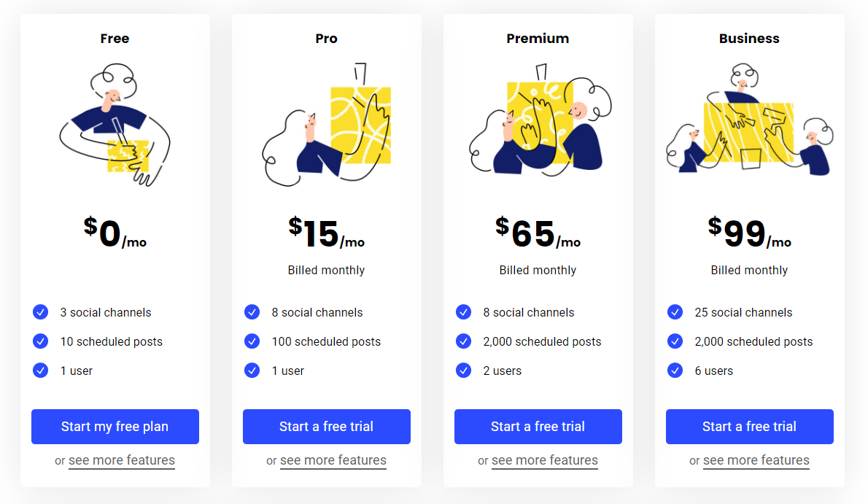Start a free trial for Business
868x504 pixels.
pyautogui.click(x=750, y=427)
